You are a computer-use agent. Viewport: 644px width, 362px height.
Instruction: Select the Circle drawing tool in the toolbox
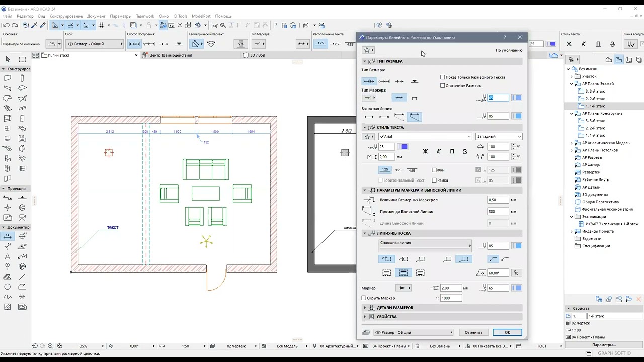8,287
